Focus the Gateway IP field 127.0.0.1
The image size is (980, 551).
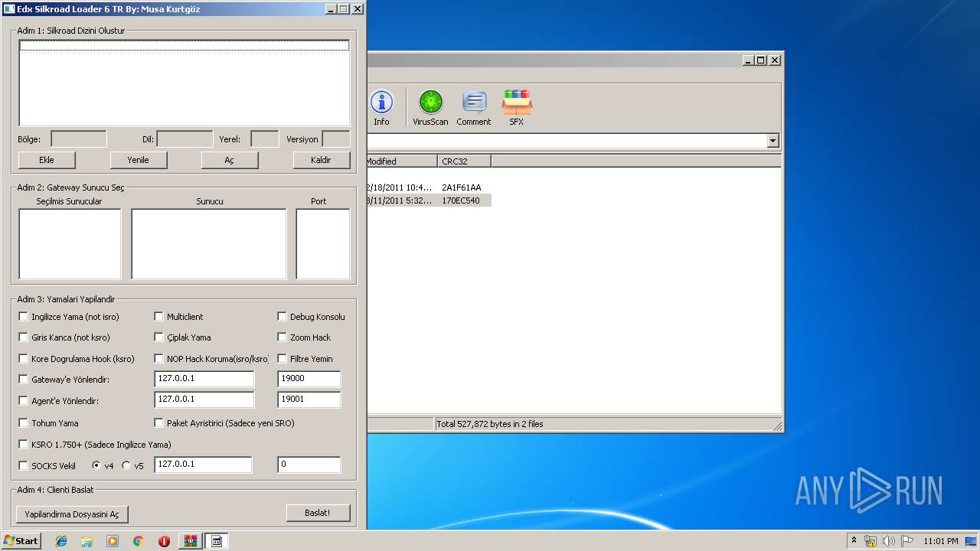pos(204,379)
